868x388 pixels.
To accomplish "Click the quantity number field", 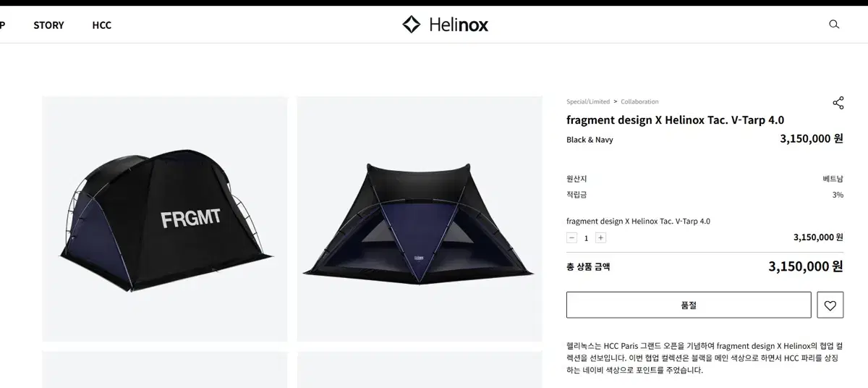I will (x=586, y=237).
